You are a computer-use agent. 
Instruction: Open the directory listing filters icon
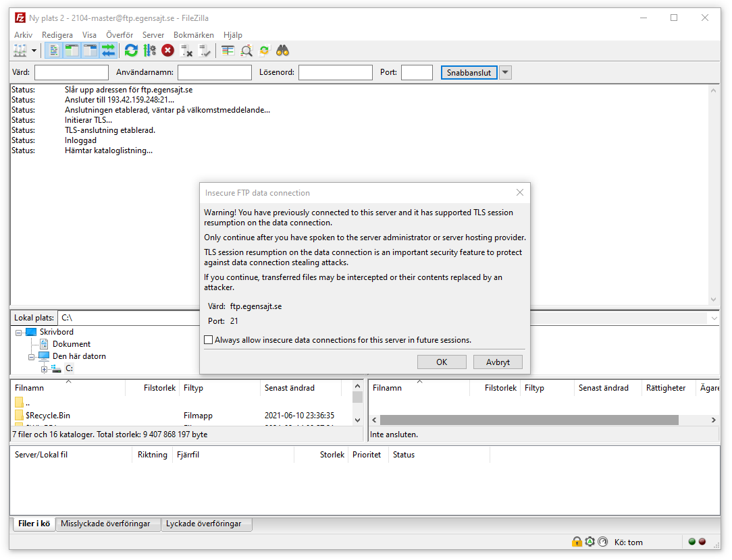point(228,51)
